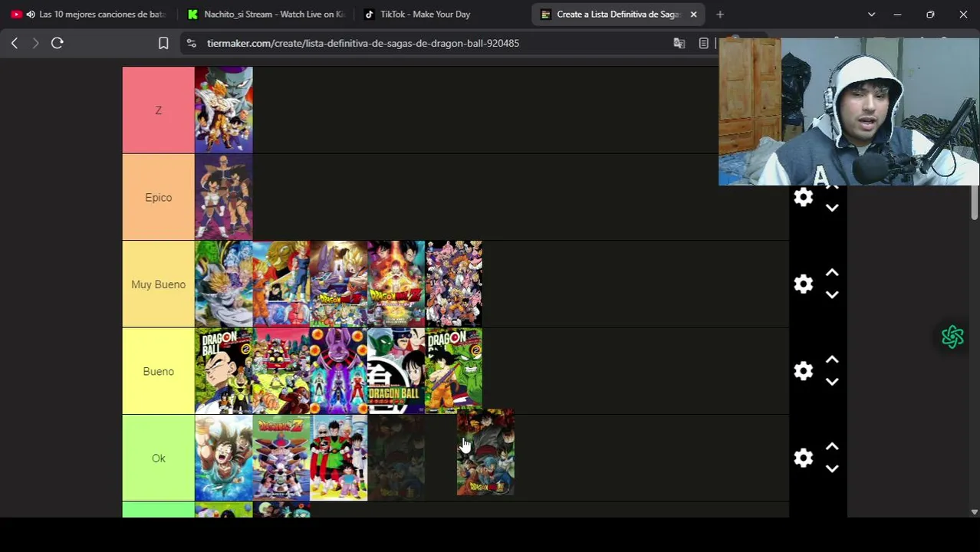The height and width of the screenshot is (552, 980).
Task: Reload the tiermaker page
Action: click(57, 44)
